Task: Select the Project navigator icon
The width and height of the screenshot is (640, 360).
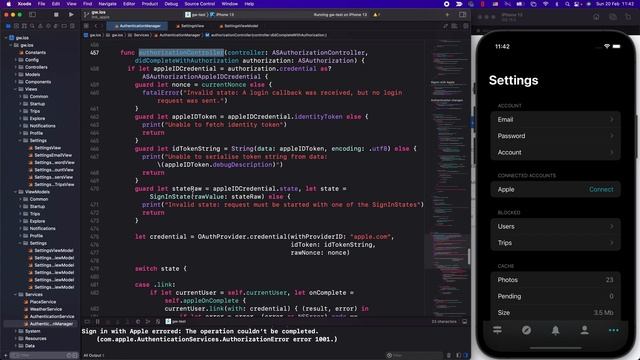Action: (x=8, y=26)
